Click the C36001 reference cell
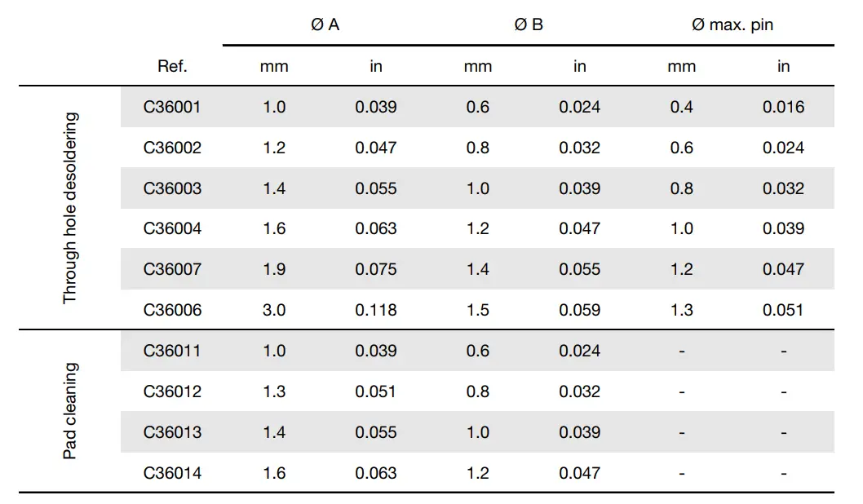Viewport: 863px width, 504px height. click(172, 107)
